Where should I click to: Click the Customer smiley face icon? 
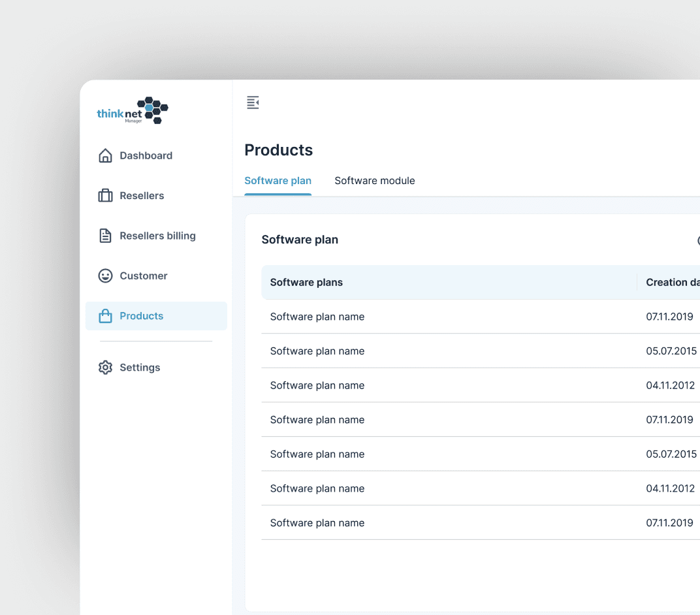click(x=105, y=276)
